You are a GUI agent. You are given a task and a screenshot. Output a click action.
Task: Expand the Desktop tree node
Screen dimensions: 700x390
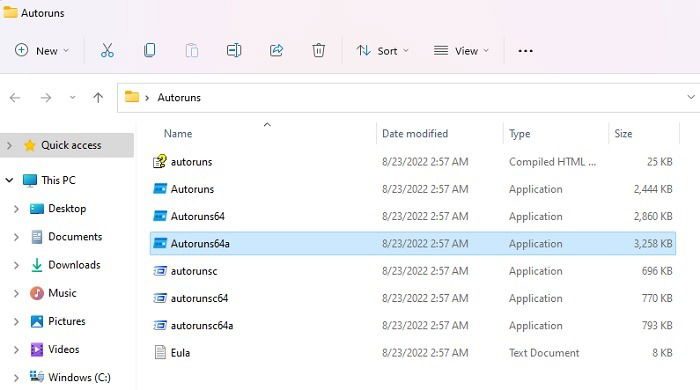pyautogui.click(x=17, y=209)
